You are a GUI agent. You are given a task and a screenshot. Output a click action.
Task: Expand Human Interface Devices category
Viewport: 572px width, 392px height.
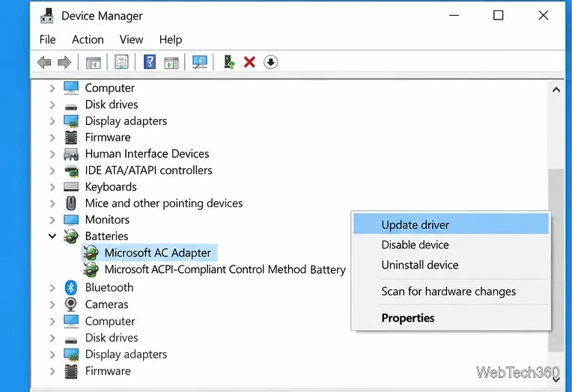pyautogui.click(x=52, y=154)
